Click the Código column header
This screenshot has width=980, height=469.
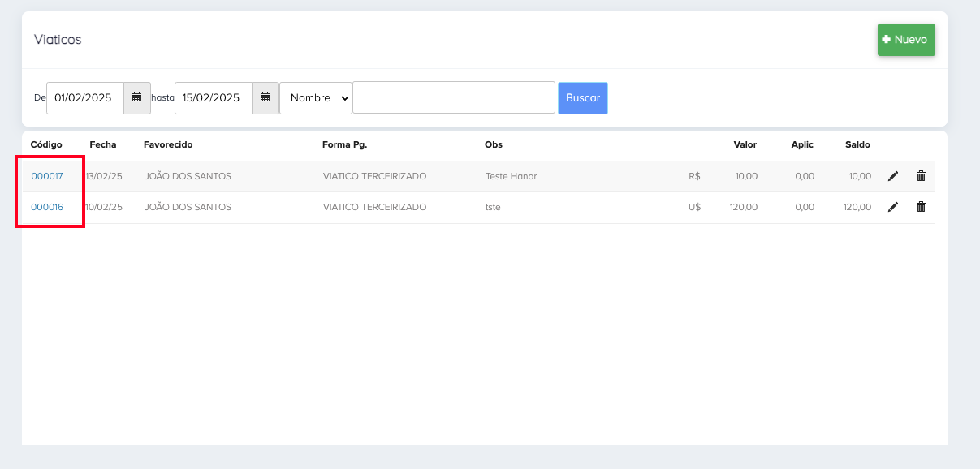point(46,144)
